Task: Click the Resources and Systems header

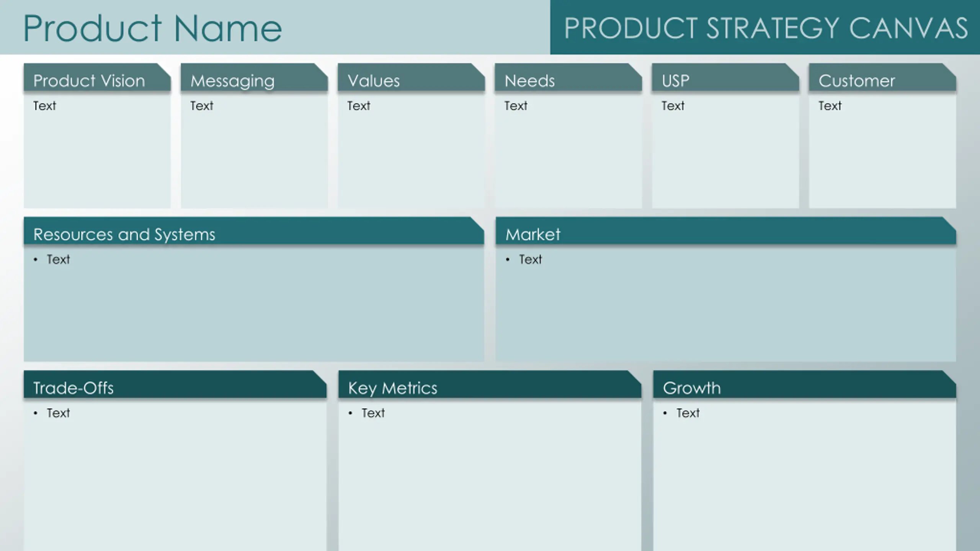Action: point(124,234)
